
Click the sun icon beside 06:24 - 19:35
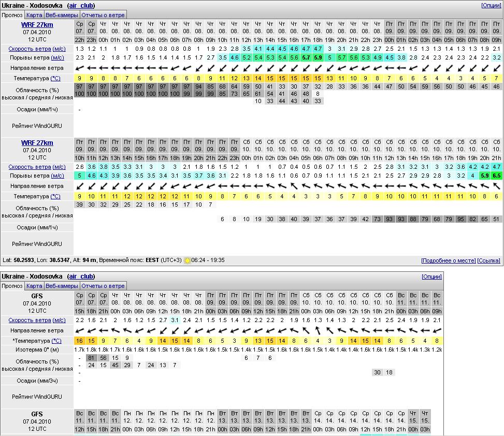[188, 260]
